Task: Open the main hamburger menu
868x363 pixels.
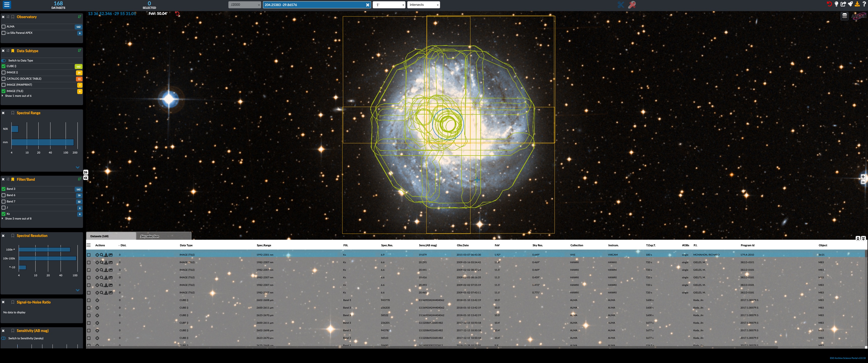Action: 7,5
